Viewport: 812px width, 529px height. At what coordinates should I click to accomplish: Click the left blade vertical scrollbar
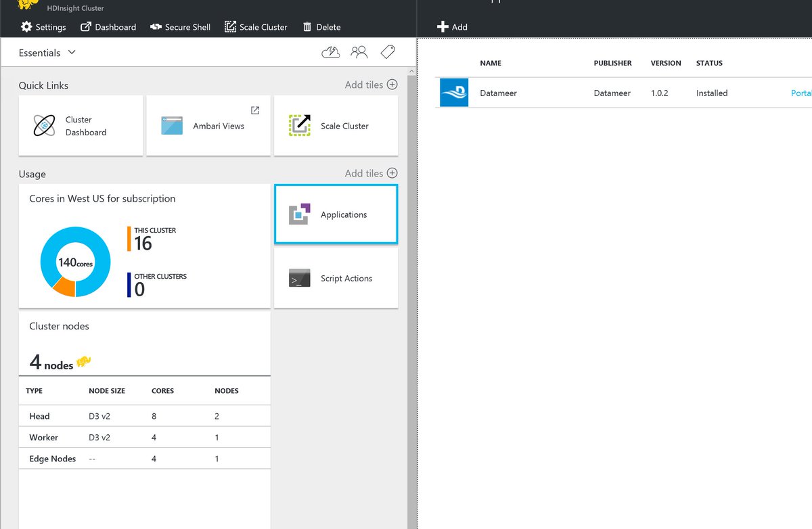coord(411,298)
